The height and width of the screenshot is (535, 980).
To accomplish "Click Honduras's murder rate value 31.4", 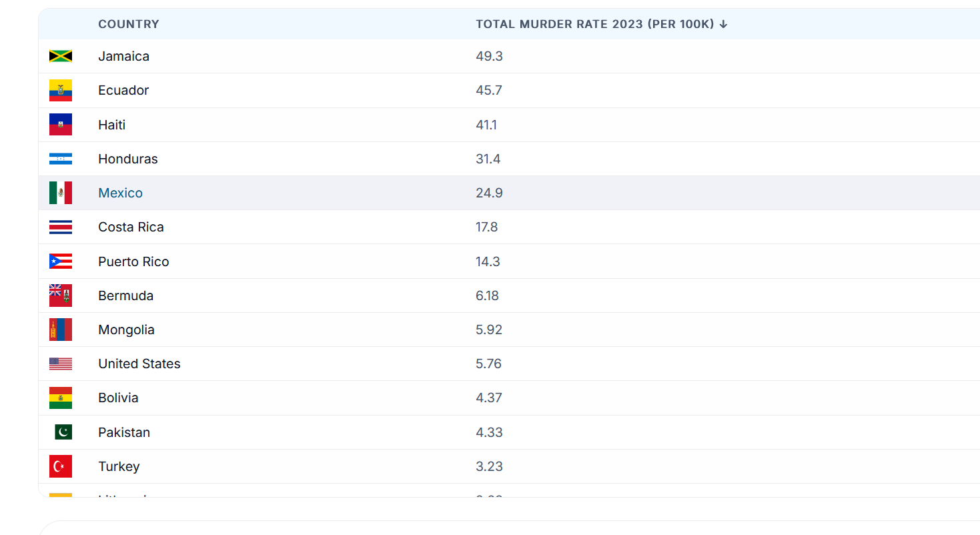I will (488, 159).
